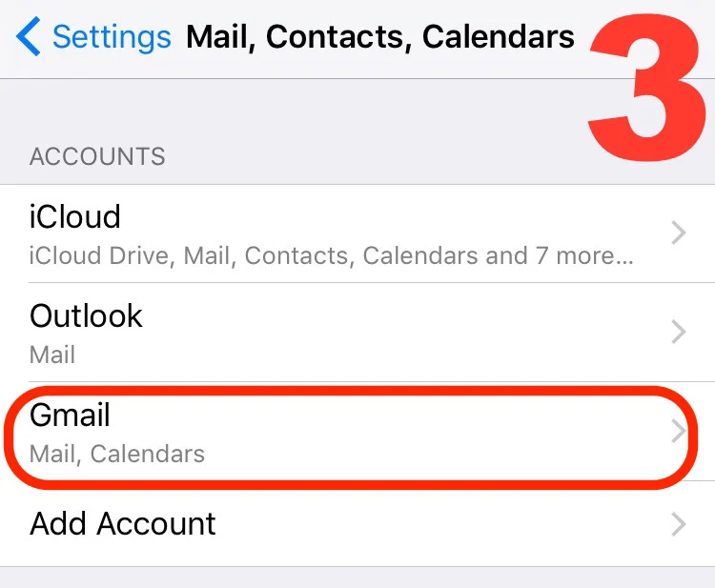Click the large red number 3

coord(647,87)
